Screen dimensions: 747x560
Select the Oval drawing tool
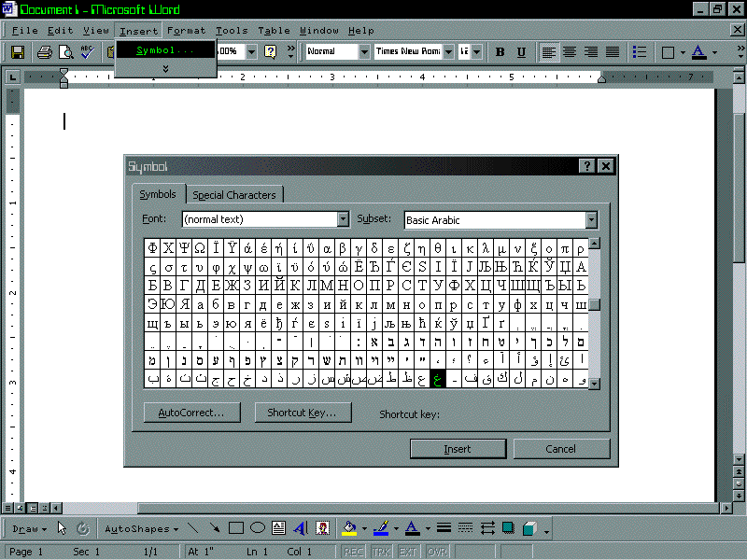(x=258, y=528)
